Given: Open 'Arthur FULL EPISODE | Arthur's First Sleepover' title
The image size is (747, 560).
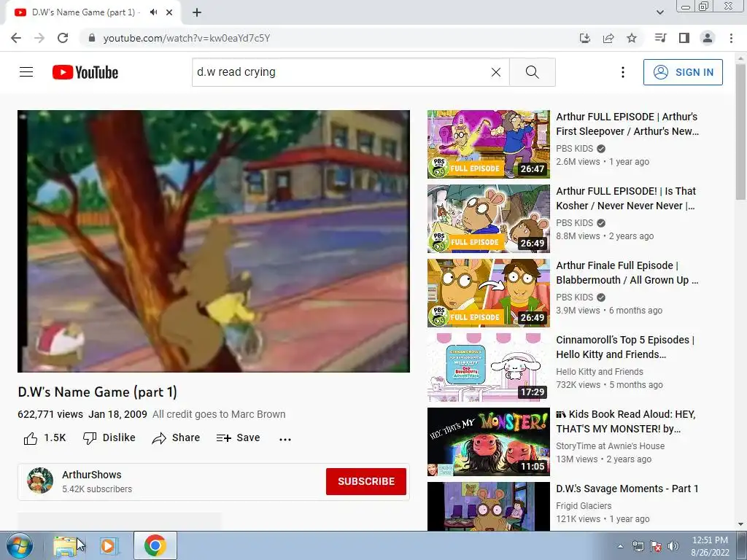Looking at the screenshot, I should [x=627, y=124].
